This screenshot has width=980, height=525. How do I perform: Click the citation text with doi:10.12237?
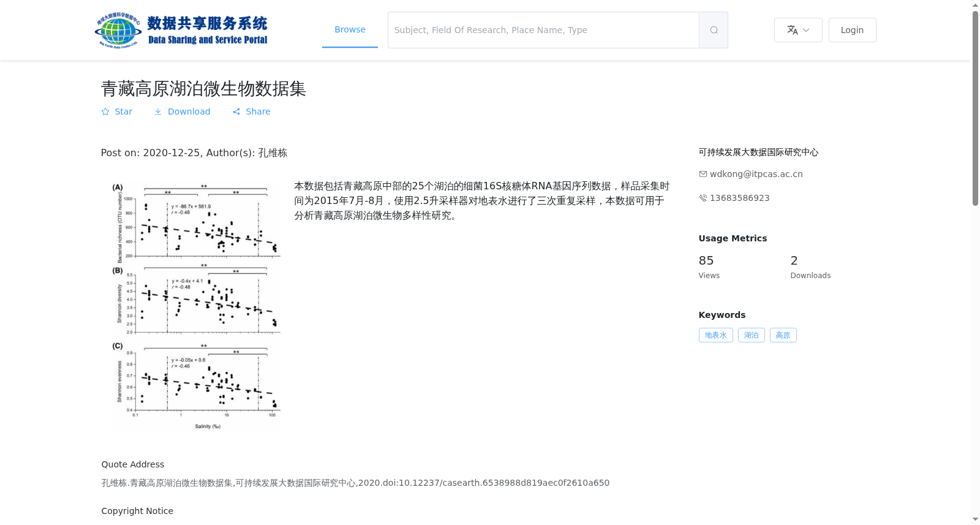355,483
